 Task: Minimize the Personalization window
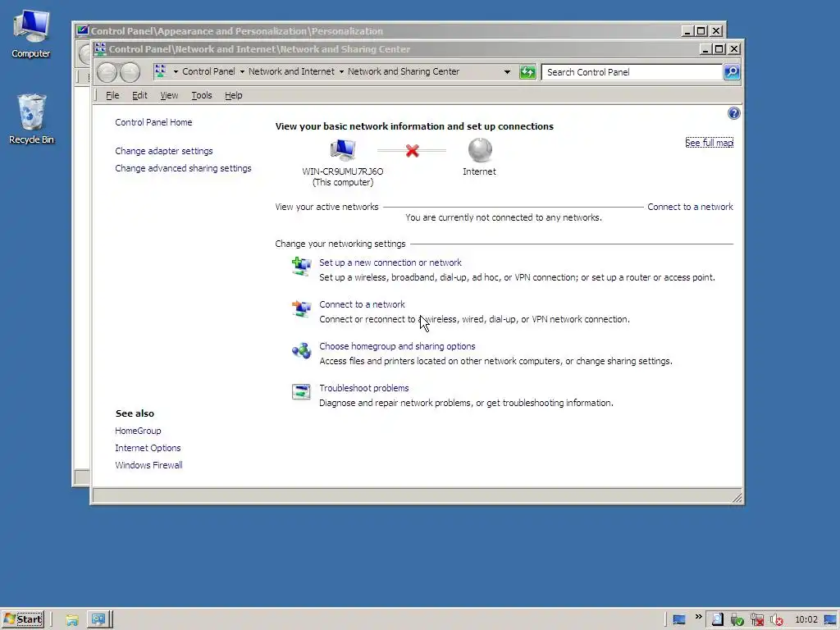click(687, 31)
